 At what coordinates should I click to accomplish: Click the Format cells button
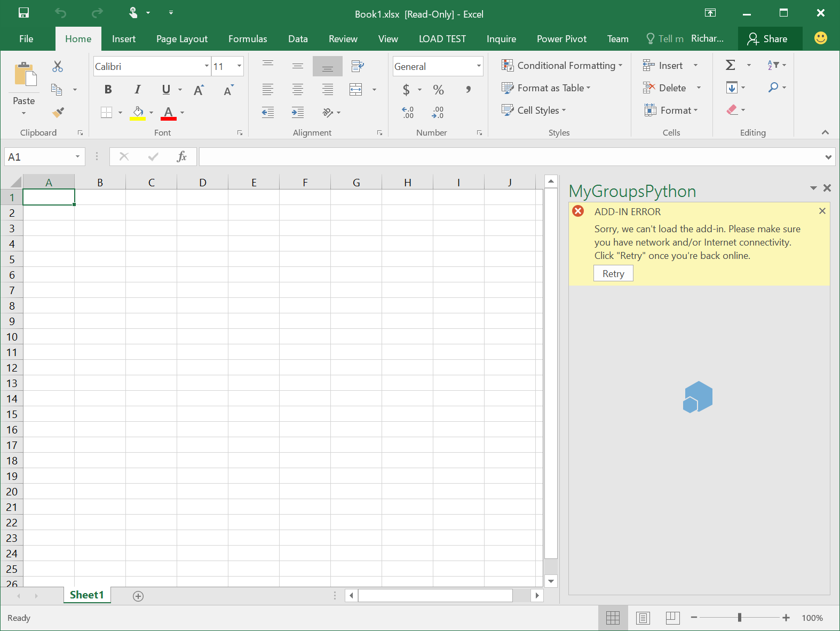click(671, 110)
